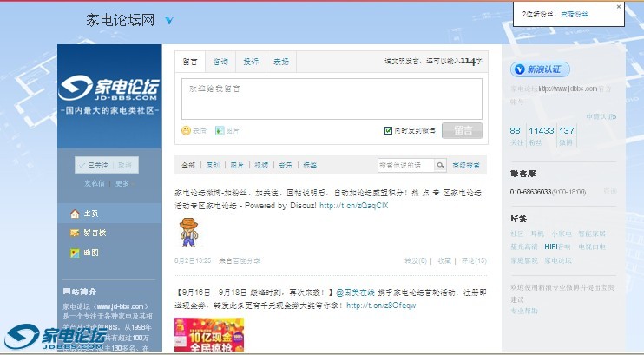Toggle the 同时发到微博 checkbox

(x=388, y=130)
